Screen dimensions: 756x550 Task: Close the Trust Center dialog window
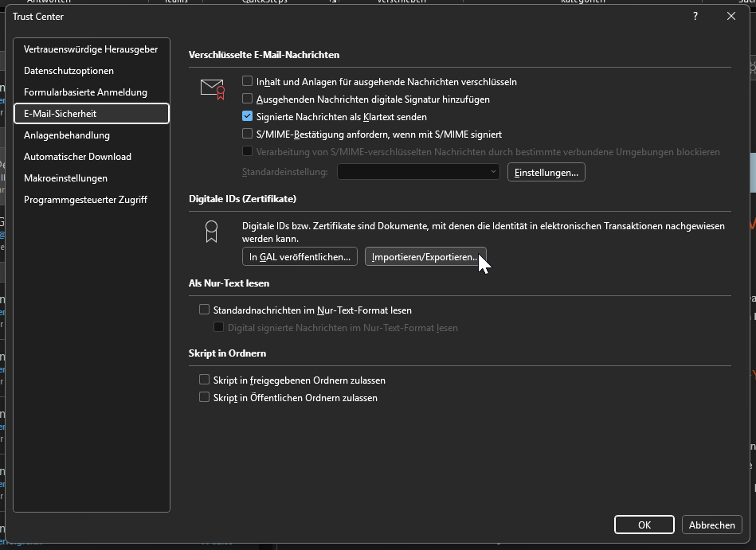(731, 16)
